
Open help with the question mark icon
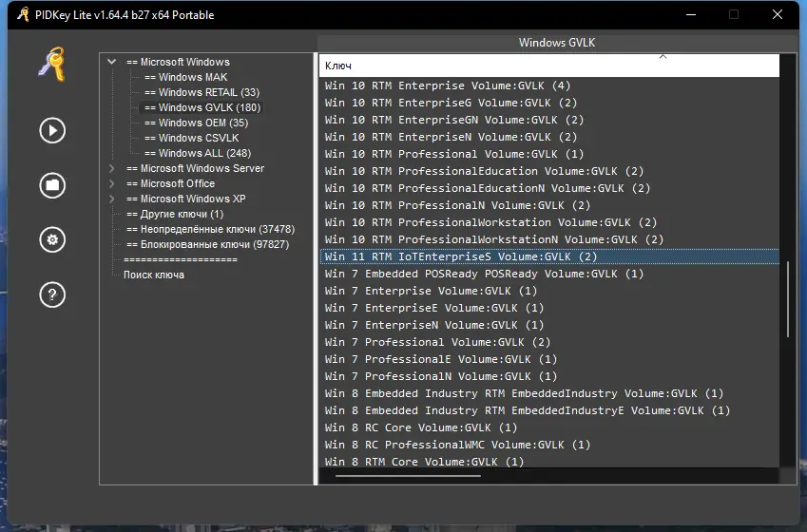[x=51, y=294]
